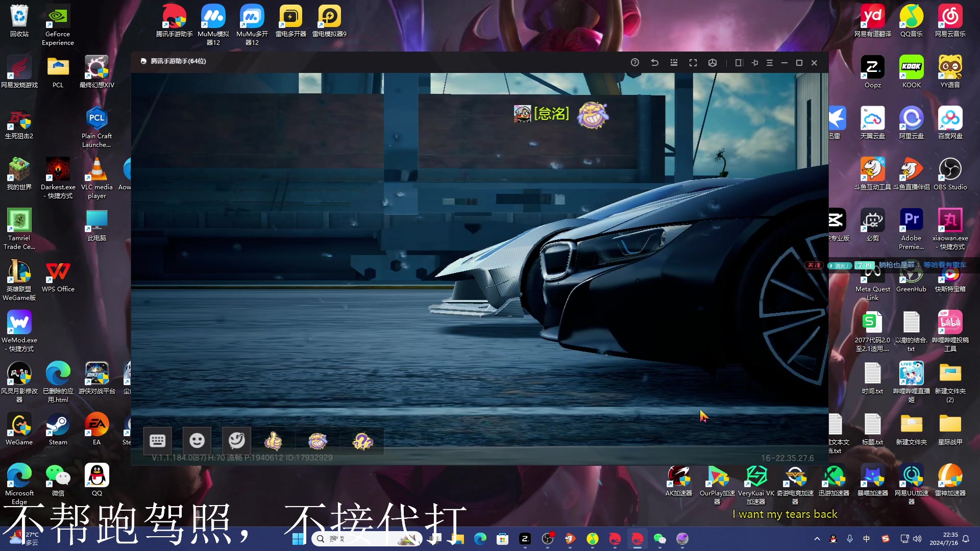980x551 pixels.
Task: Click the player avatar next to [怠洛]
Action: coord(522,114)
